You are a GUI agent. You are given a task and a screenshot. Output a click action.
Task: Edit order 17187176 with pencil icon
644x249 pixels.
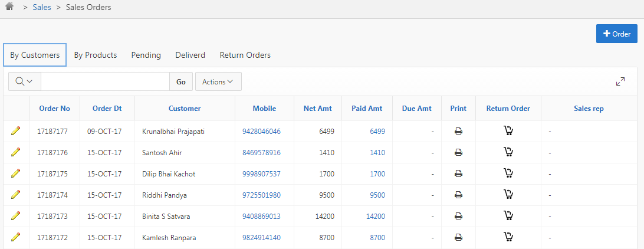click(15, 152)
